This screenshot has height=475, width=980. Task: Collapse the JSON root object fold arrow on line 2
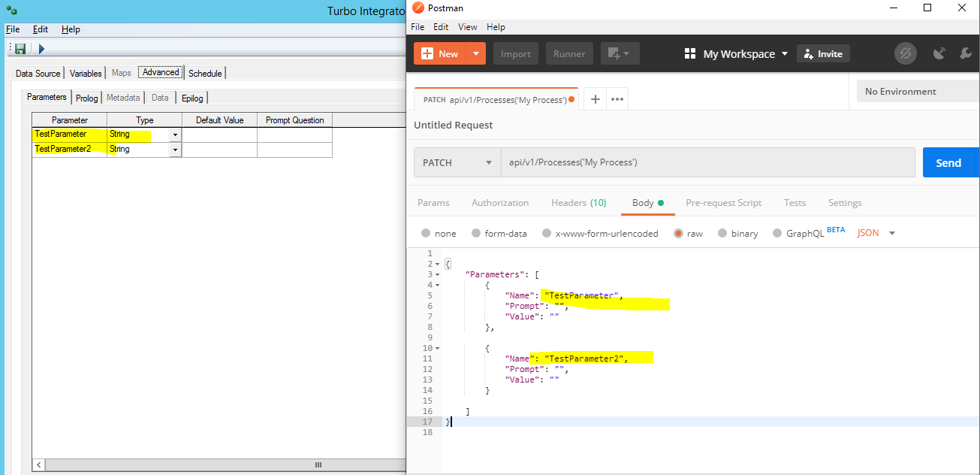coord(437,264)
